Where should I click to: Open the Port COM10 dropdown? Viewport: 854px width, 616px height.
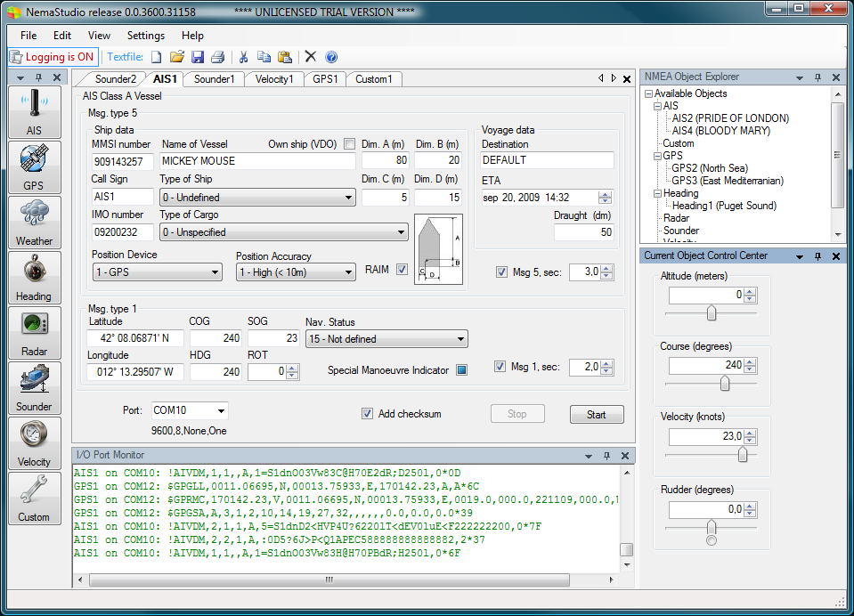point(189,411)
